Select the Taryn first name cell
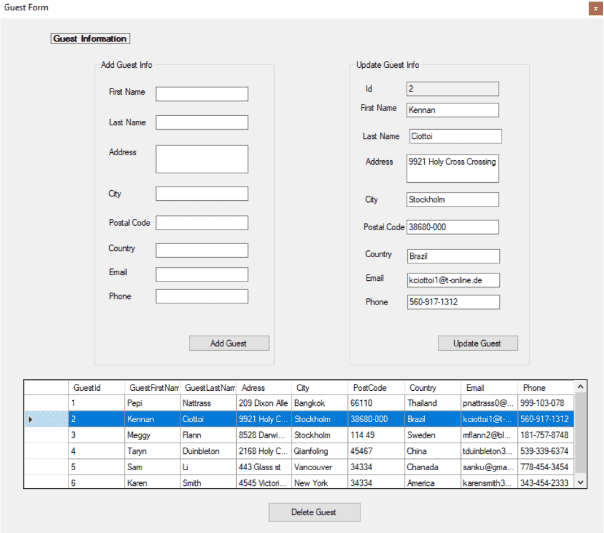 click(153, 451)
